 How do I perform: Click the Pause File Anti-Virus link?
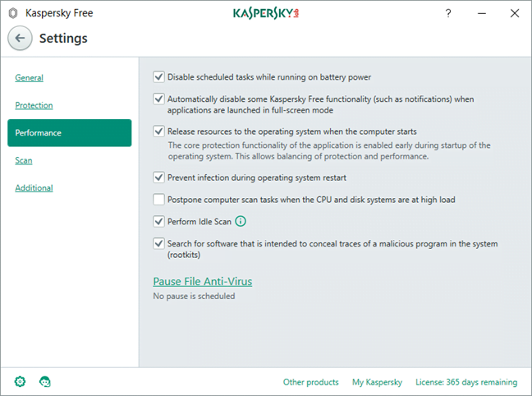tap(203, 281)
